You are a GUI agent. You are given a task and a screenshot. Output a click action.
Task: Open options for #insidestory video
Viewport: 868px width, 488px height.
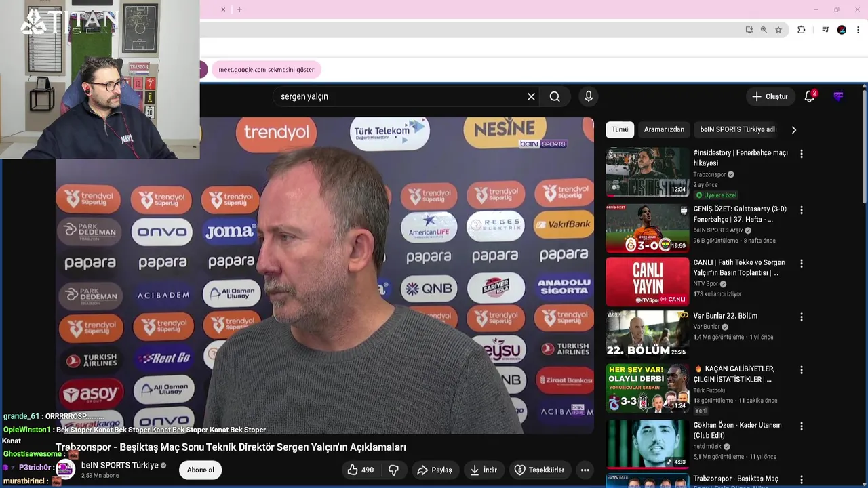(x=802, y=155)
